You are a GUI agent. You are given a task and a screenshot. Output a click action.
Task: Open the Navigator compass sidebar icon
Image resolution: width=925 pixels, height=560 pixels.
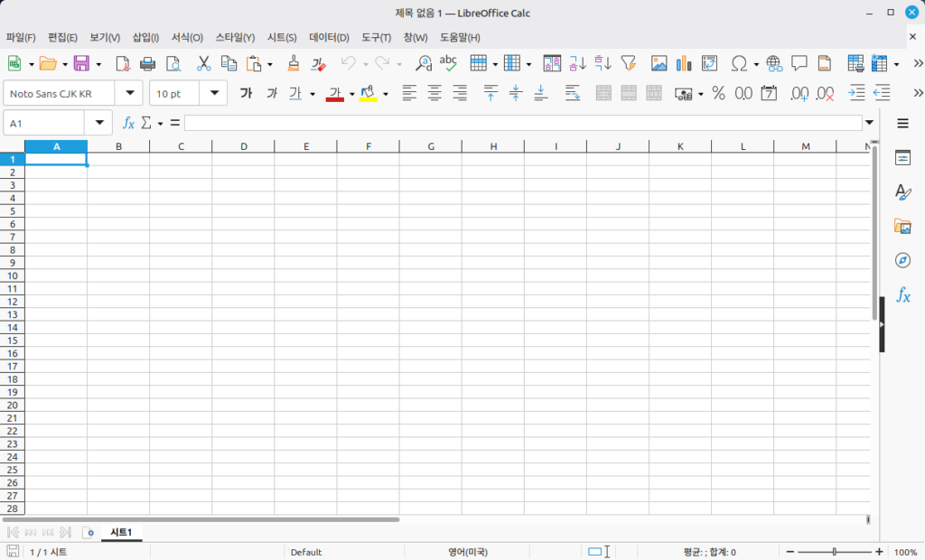[x=902, y=260]
